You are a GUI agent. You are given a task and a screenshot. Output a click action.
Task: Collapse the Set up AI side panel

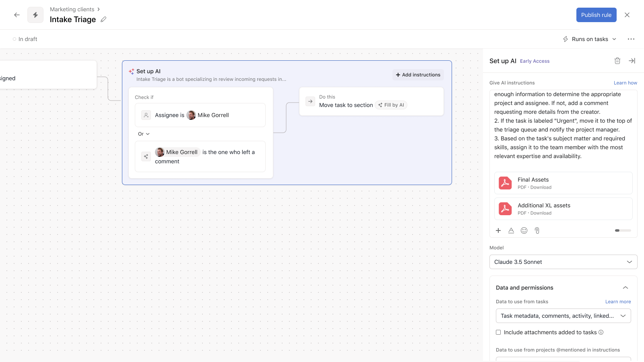pos(632,61)
